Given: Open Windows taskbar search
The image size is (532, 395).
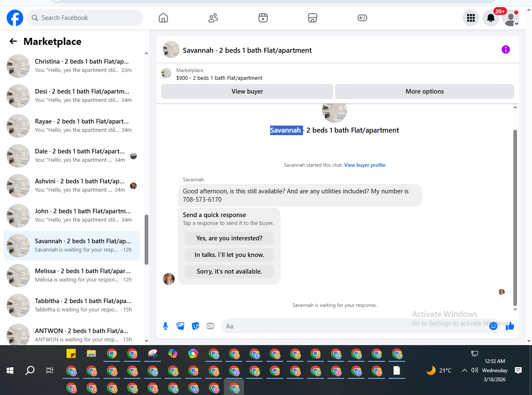Looking at the screenshot, I should click(30, 370).
